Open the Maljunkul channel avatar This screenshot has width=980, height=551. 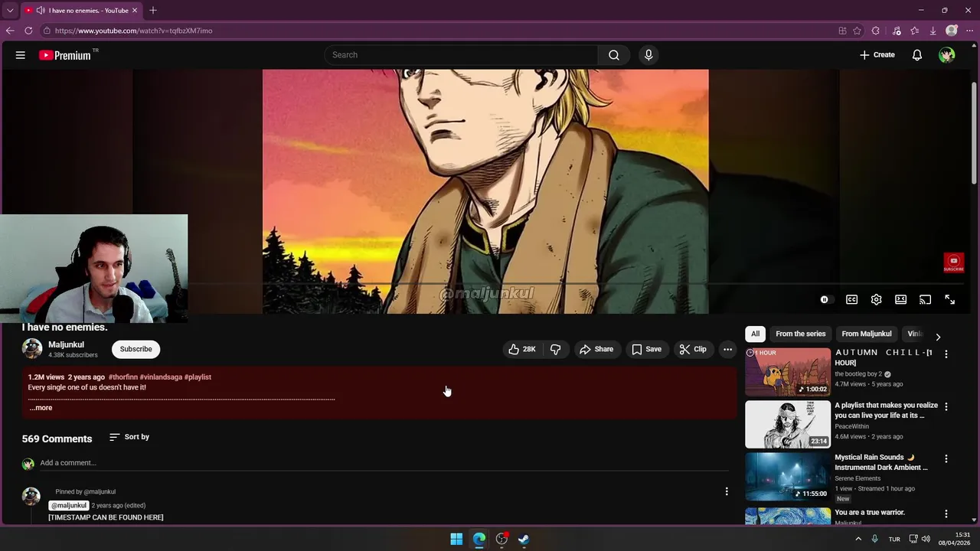click(x=32, y=348)
